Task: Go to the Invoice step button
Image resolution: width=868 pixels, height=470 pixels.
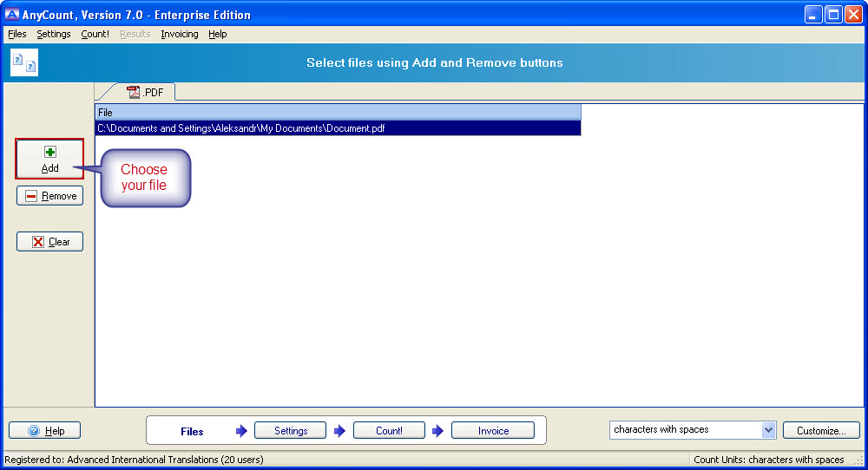Action: [x=493, y=431]
